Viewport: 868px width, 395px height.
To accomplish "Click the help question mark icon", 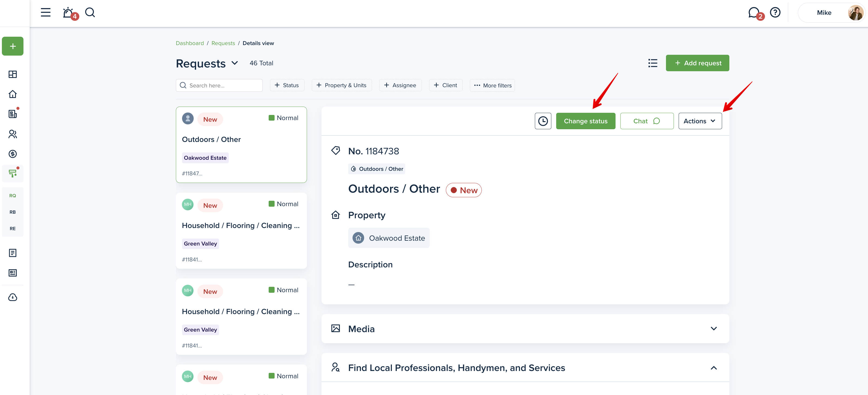I will point(775,13).
